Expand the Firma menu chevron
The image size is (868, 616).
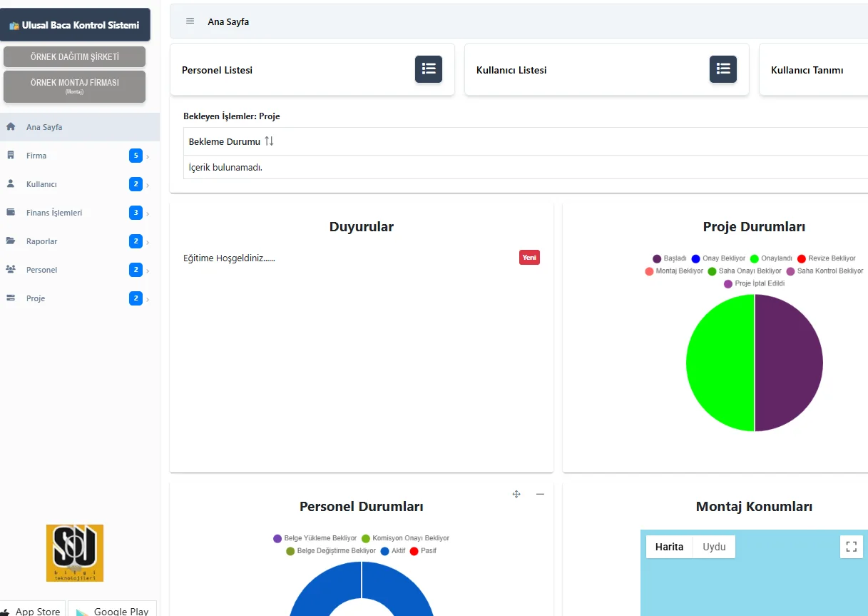pyautogui.click(x=148, y=156)
